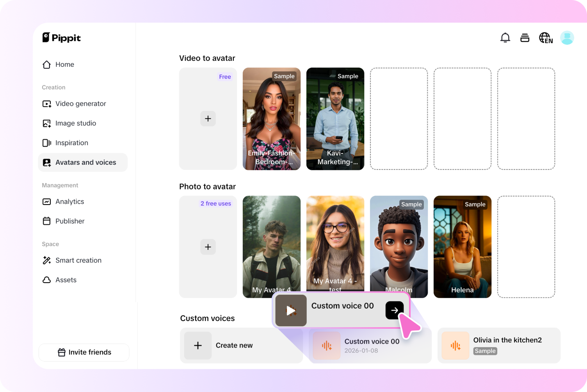Select the Helena sample avatar
The height and width of the screenshot is (392, 587).
462,247
